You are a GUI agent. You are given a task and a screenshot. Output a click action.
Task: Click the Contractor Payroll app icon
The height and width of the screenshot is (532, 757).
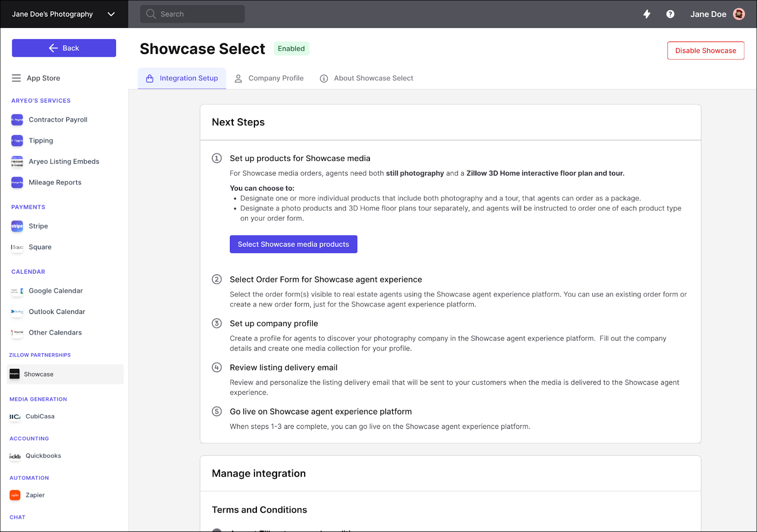tap(17, 120)
